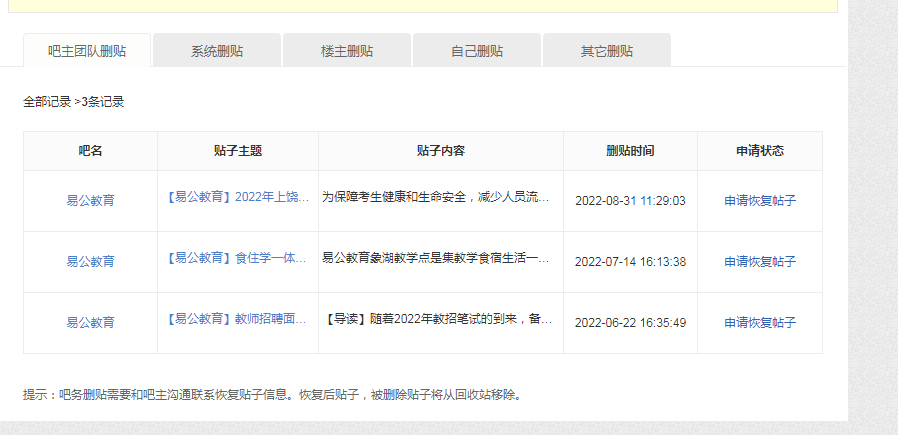The height and width of the screenshot is (435, 898).
Task: Click 申请恢复贴子 for the 2022-08-31 post
Action: tap(760, 200)
